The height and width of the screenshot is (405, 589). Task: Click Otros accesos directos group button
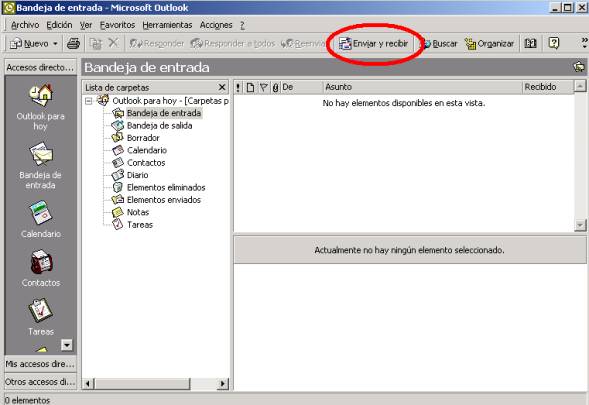40,382
